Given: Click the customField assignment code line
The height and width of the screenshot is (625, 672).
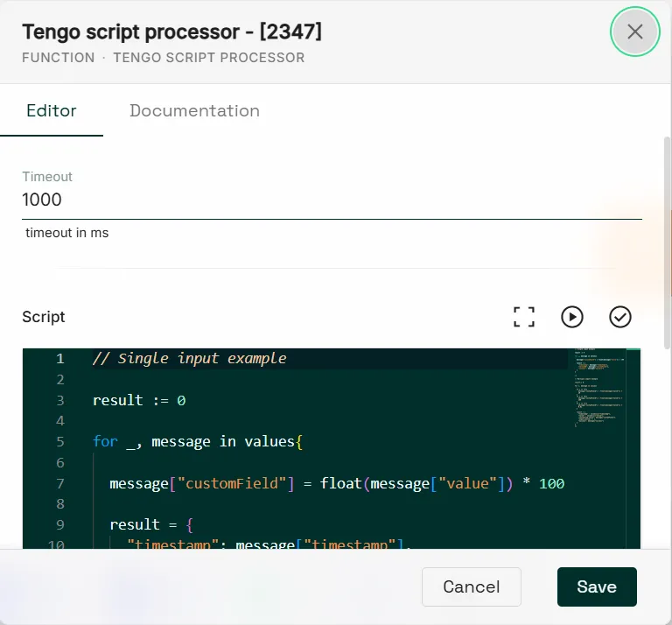Looking at the screenshot, I should click(x=337, y=483).
